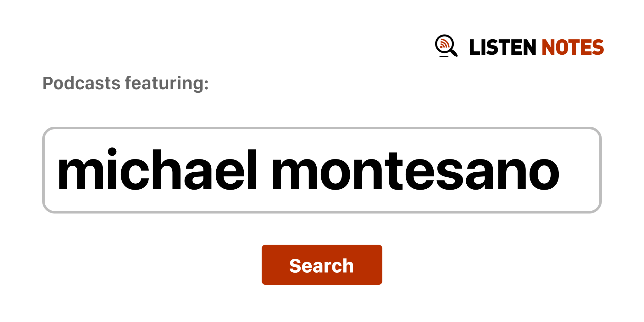Click the magnifier handle of the logo
644x322 pixels.
[x=453, y=52]
